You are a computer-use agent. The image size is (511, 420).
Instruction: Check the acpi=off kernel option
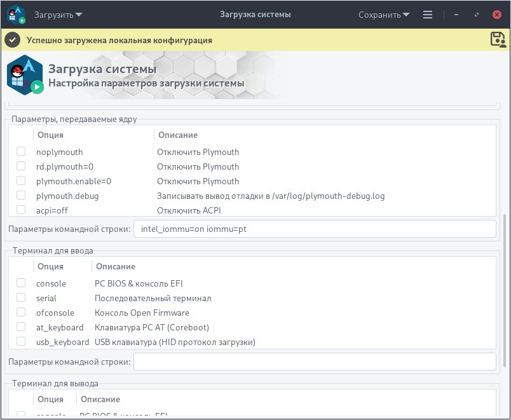click(20, 210)
